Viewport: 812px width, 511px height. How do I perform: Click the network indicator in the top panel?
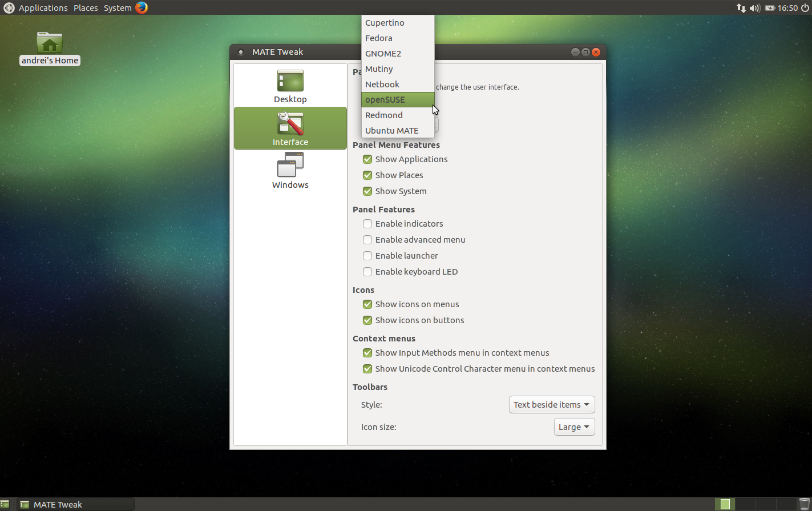(741, 7)
